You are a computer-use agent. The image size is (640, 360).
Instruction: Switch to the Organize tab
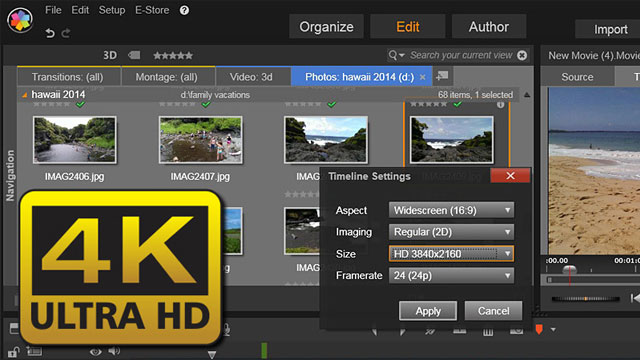(327, 27)
